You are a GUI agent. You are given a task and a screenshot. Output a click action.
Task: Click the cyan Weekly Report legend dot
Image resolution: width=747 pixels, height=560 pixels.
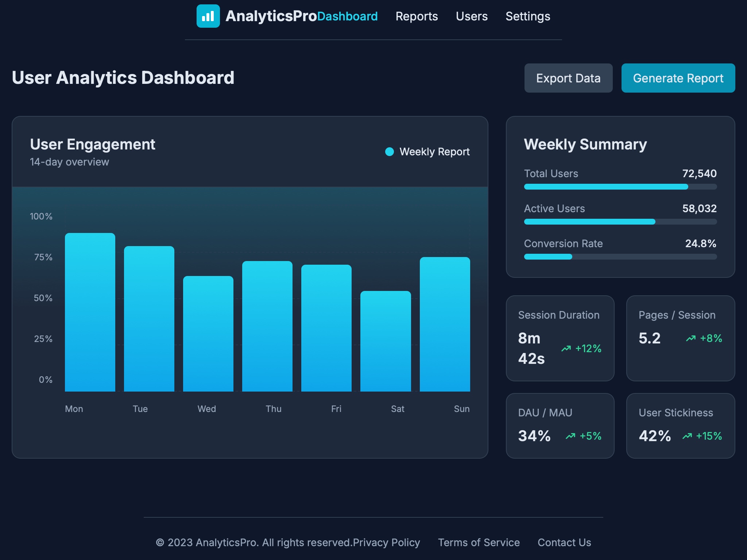tap(390, 151)
